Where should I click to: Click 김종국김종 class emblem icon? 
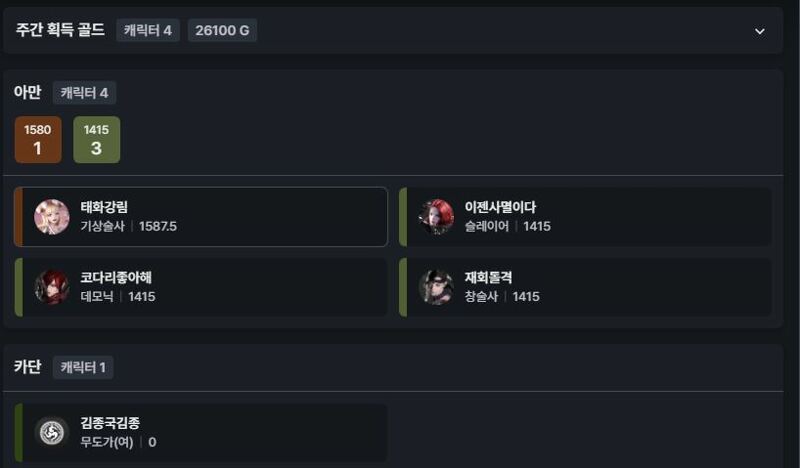click(x=52, y=432)
